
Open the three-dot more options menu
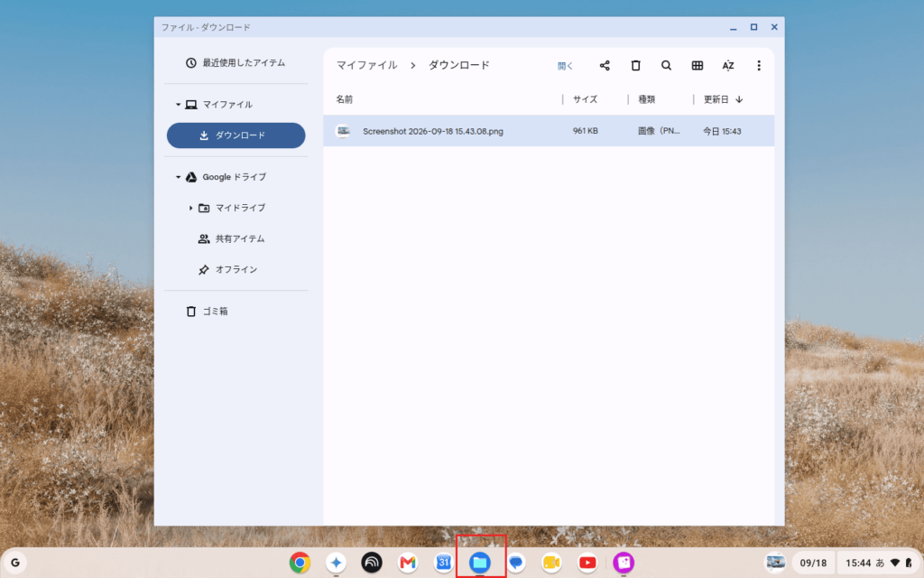[x=759, y=65]
